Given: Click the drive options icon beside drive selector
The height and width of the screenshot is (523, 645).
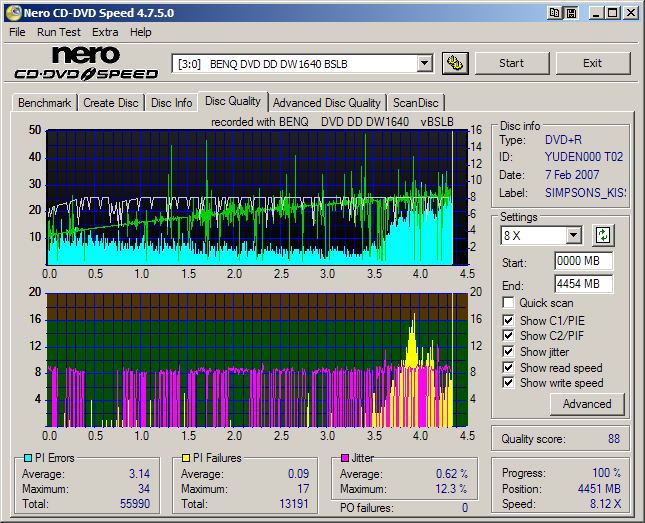Looking at the screenshot, I should coord(455,63).
